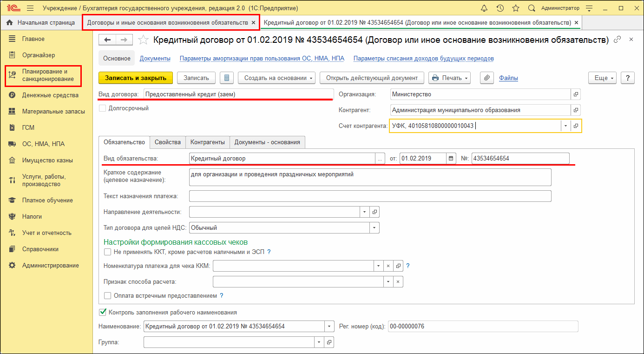This screenshot has width=644, height=354.
Task: Open Планирование и санкционирование section
Action: pos(46,75)
